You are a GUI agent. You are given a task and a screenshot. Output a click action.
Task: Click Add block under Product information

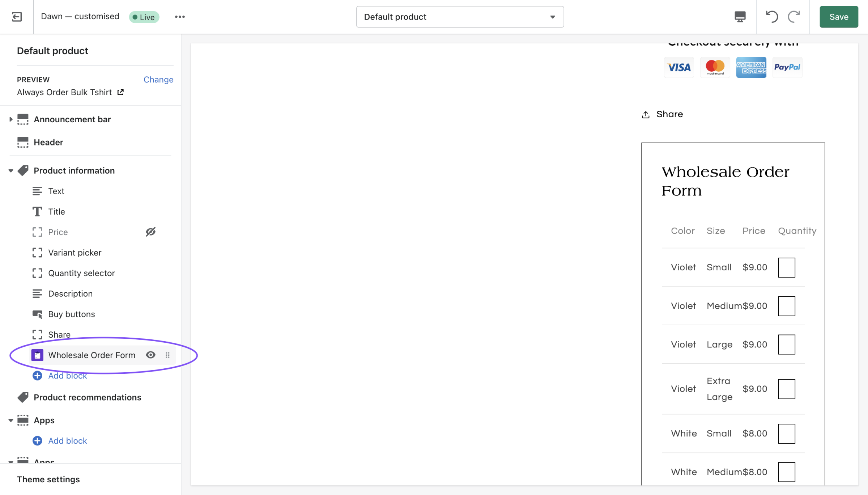click(68, 376)
